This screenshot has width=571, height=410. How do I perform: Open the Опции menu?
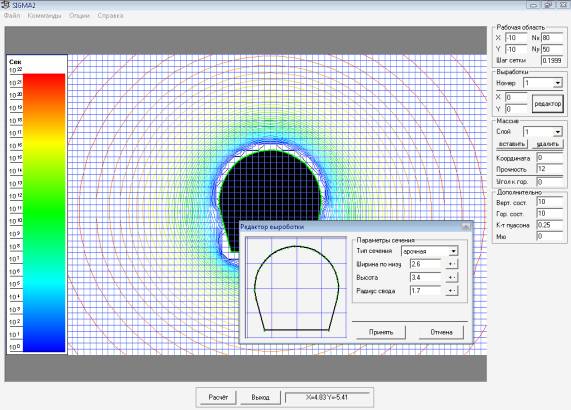pyautogui.click(x=79, y=16)
